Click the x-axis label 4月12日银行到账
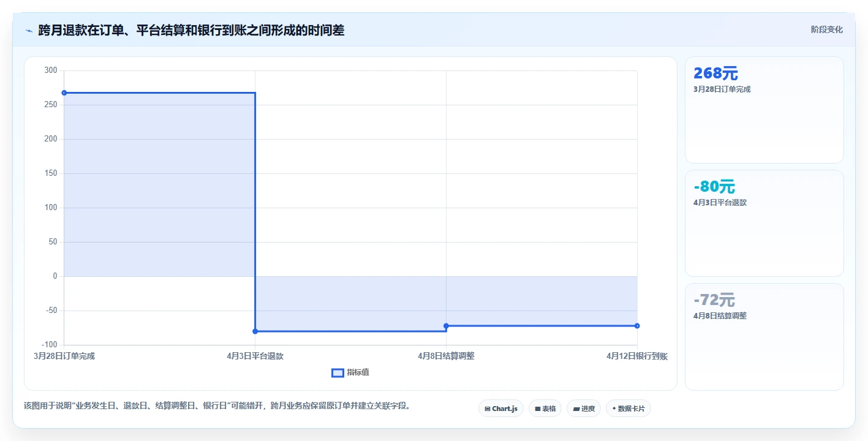The image size is (868, 441). pos(637,356)
